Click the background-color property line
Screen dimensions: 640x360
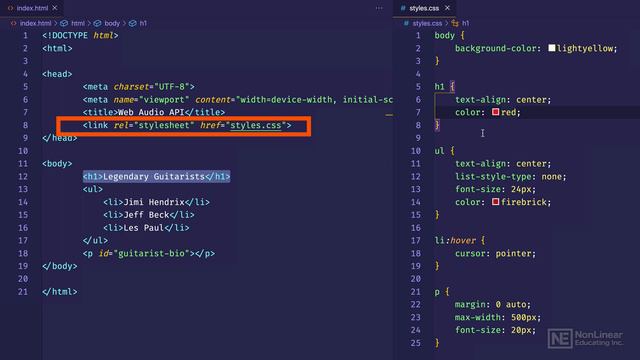pos(536,48)
